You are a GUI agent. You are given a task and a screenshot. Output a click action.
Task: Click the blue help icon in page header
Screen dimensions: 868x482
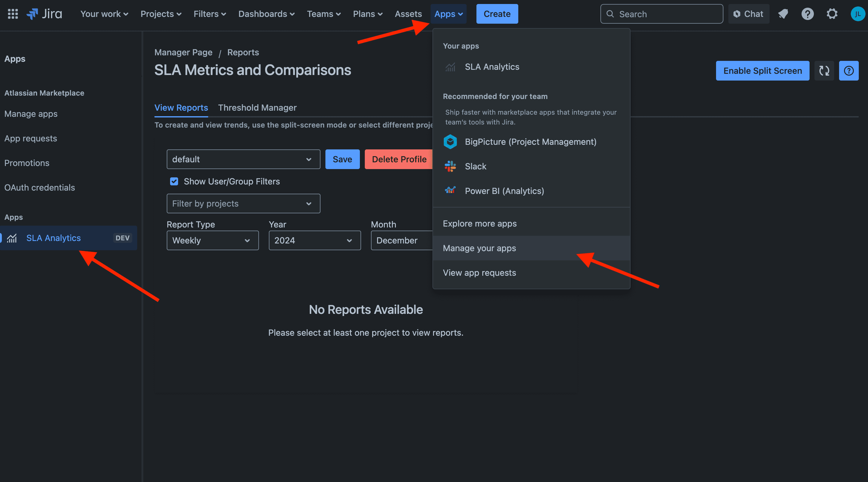click(x=848, y=71)
